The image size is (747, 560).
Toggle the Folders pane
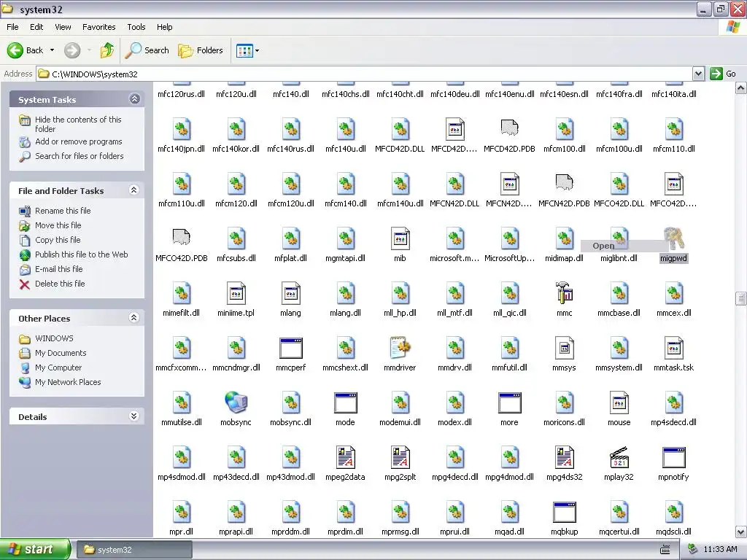(201, 50)
